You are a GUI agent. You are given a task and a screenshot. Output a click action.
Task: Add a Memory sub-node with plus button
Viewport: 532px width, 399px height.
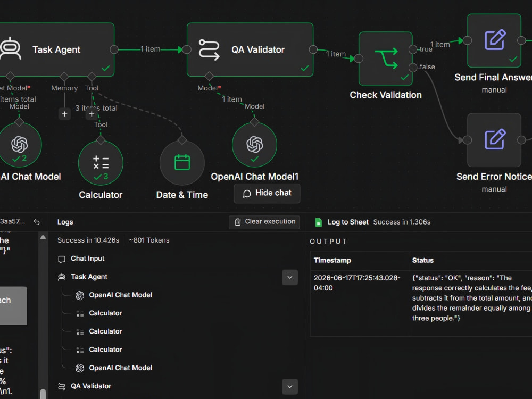click(64, 114)
